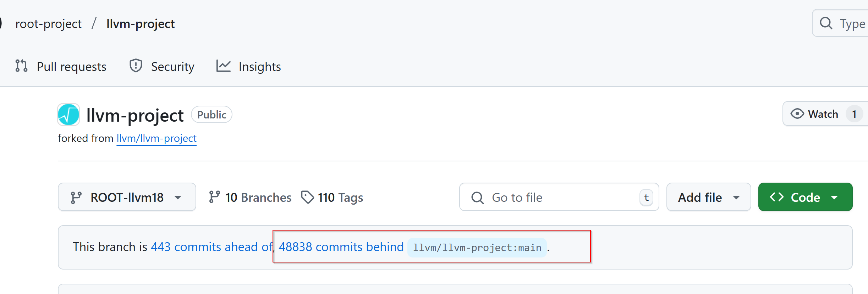Go to the root-project owner link
The image size is (868, 294).
[x=49, y=24]
